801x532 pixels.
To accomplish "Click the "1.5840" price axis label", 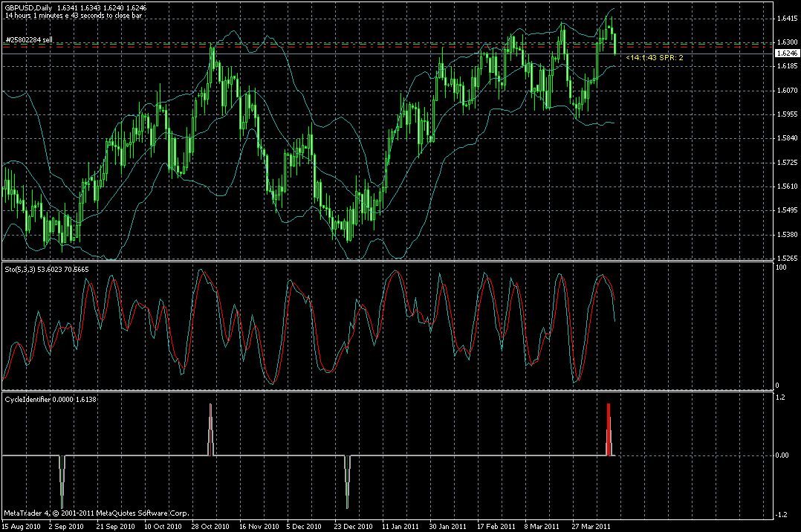I will (x=787, y=138).
